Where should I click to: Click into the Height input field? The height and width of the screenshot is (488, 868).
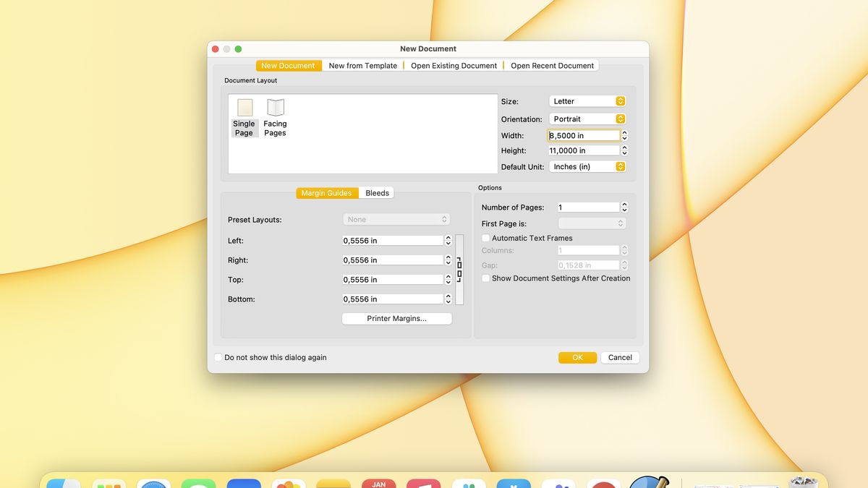click(583, 150)
